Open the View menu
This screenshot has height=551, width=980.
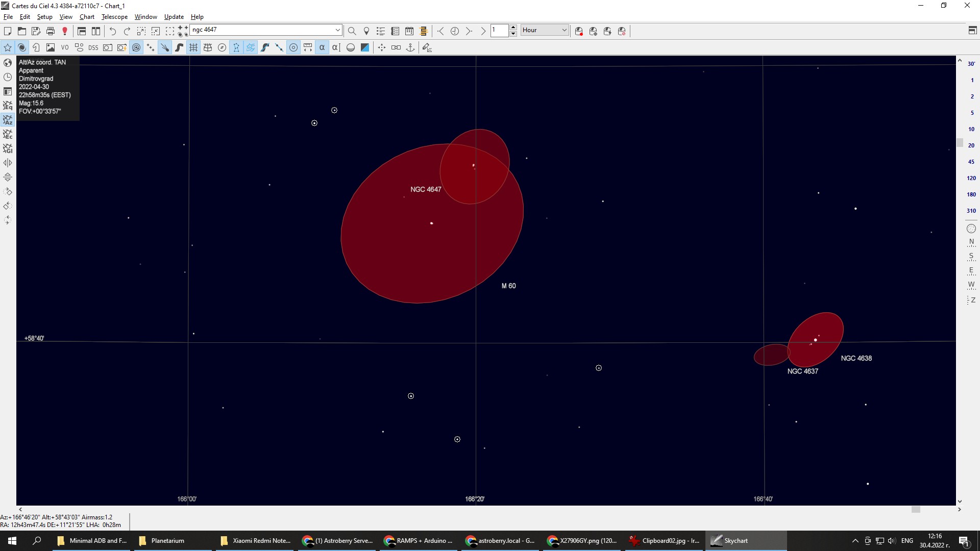[x=66, y=17]
